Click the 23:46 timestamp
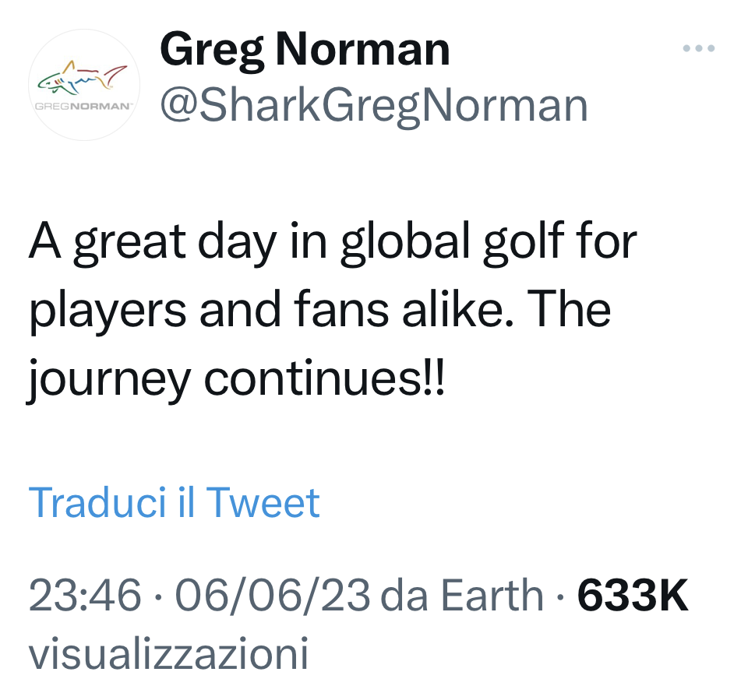This screenshot has height=700, width=748. (x=86, y=596)
